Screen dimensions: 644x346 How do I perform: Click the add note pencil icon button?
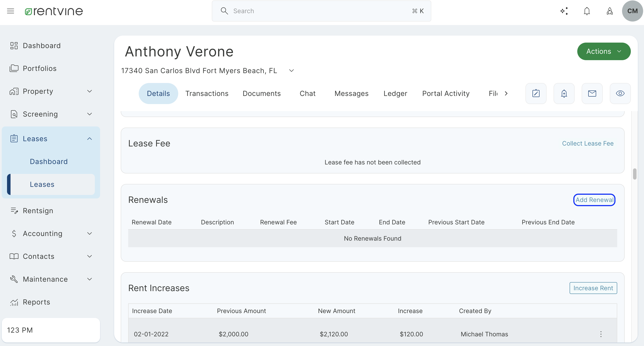pyautogui.click(x=536, y=94)
